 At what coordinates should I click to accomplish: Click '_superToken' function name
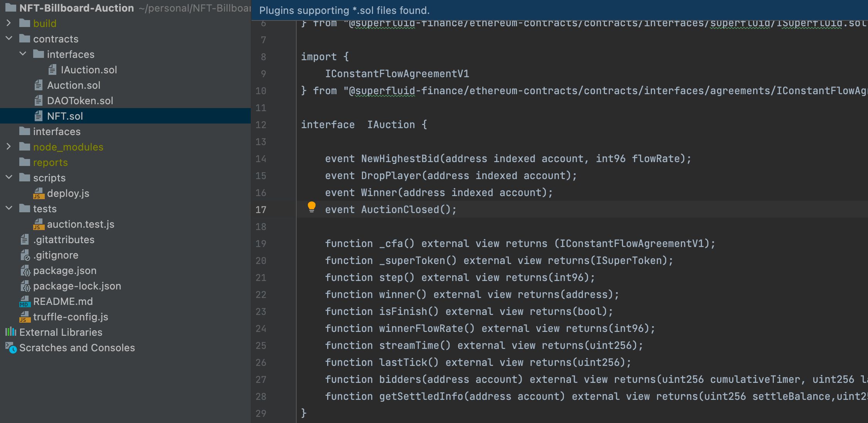pyautogui.click(x=412, y=261)
